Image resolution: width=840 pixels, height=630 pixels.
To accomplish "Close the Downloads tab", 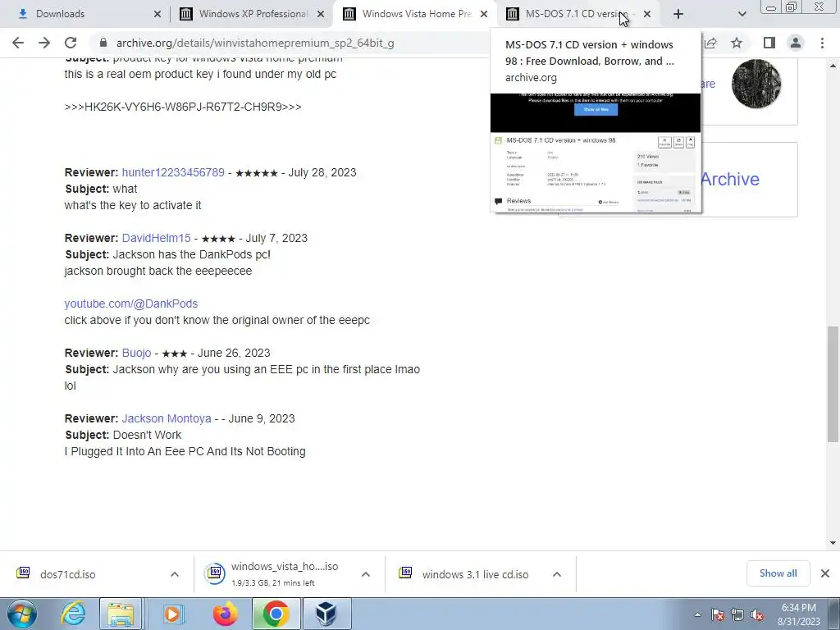I will pyautogui.click(x=157, y=14).
